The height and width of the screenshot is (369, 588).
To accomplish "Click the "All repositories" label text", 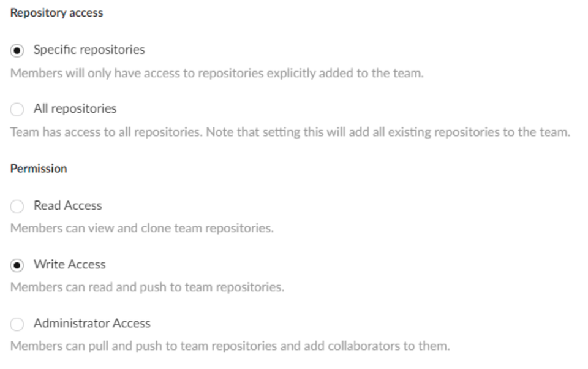I will pyautogui.click(x=75, y=108).
